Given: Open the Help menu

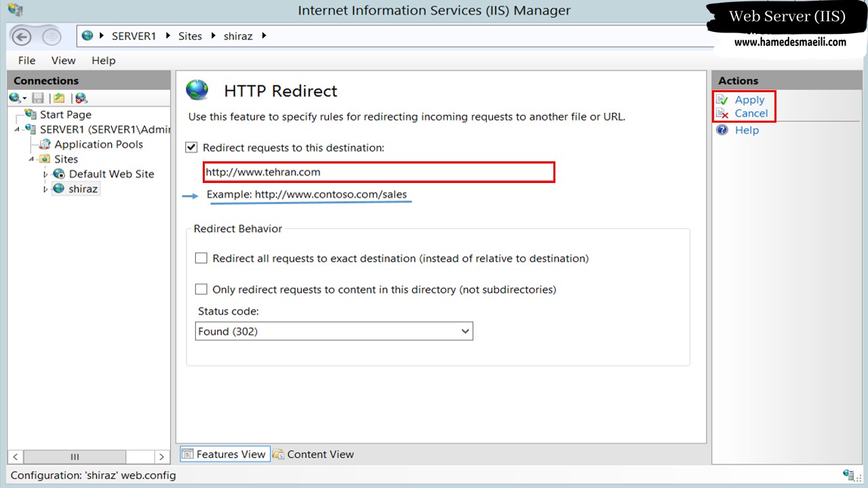Looking at the screenshot, I should pos(104,60).
